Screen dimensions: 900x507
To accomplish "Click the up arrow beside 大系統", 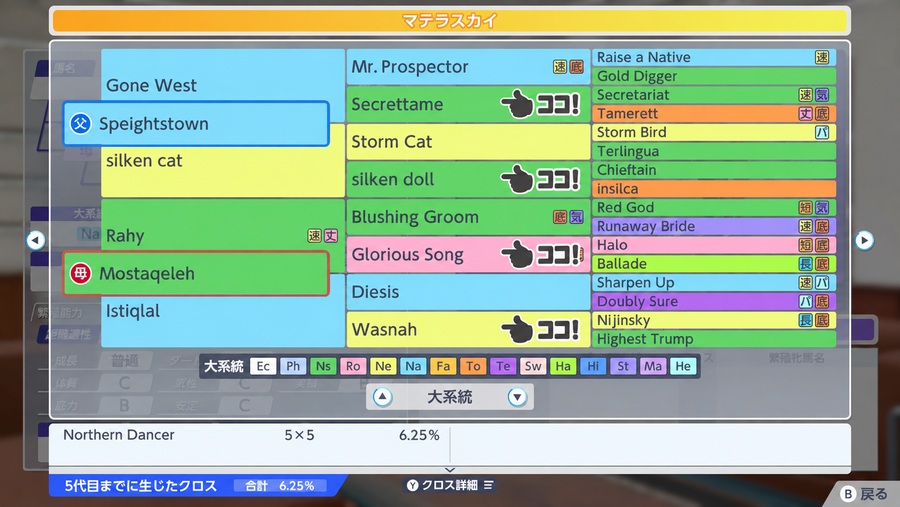I will pyautogui.click(x=382, y=397).
